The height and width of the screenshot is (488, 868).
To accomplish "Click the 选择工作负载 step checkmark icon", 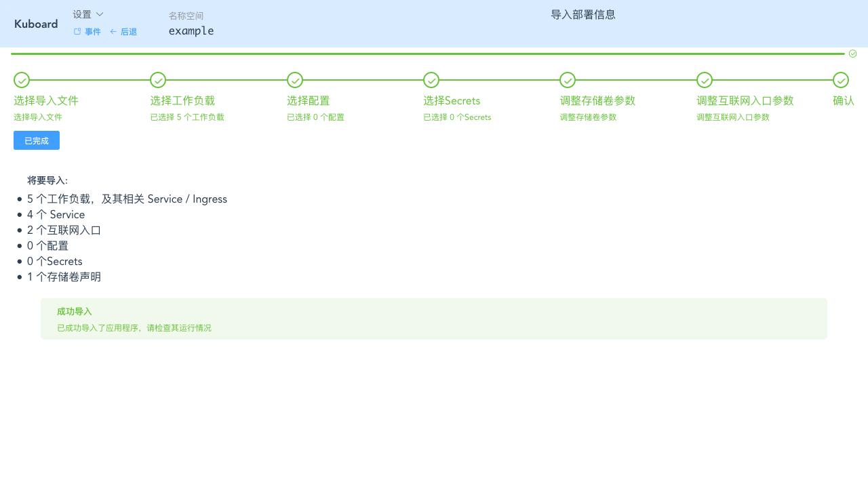I will click(x=157, y=80).
